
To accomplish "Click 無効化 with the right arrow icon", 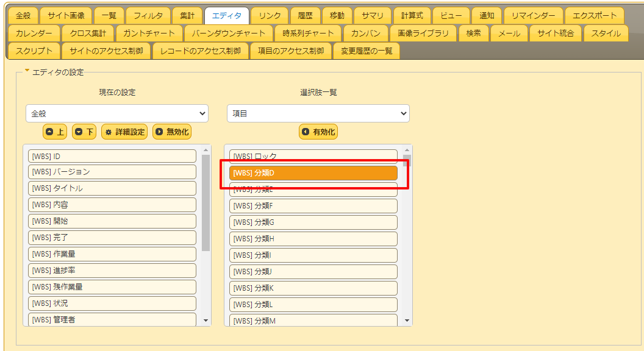I will [171, 132].
